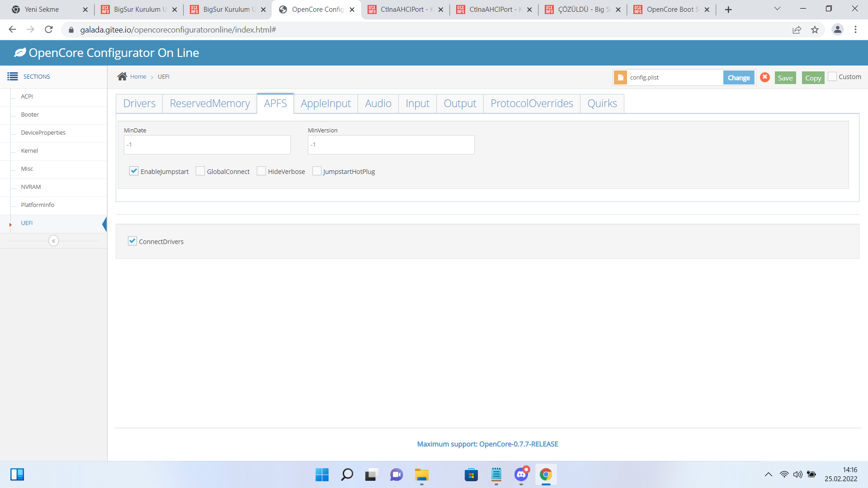
Task: Open the Drivers tab
Action: (139, 103)
